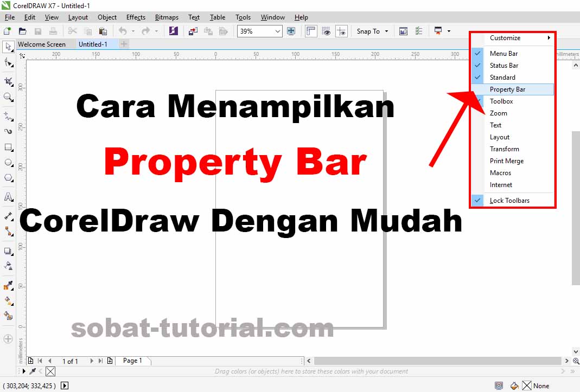Open the zoom level dropdown showing 39%
This screenshot has height=392, width=580.
click(x=277, y=31)
